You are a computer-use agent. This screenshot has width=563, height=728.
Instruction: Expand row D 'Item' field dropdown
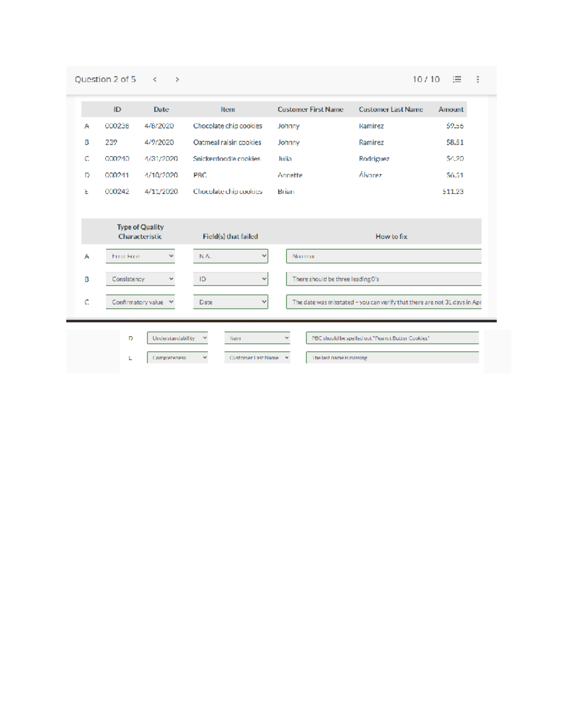click(257, 338)
